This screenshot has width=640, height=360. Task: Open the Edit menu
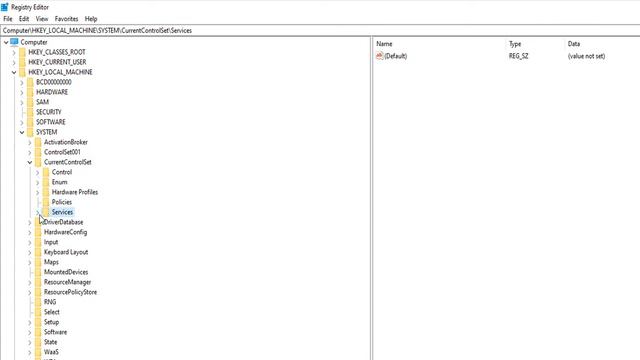[24, 19]
